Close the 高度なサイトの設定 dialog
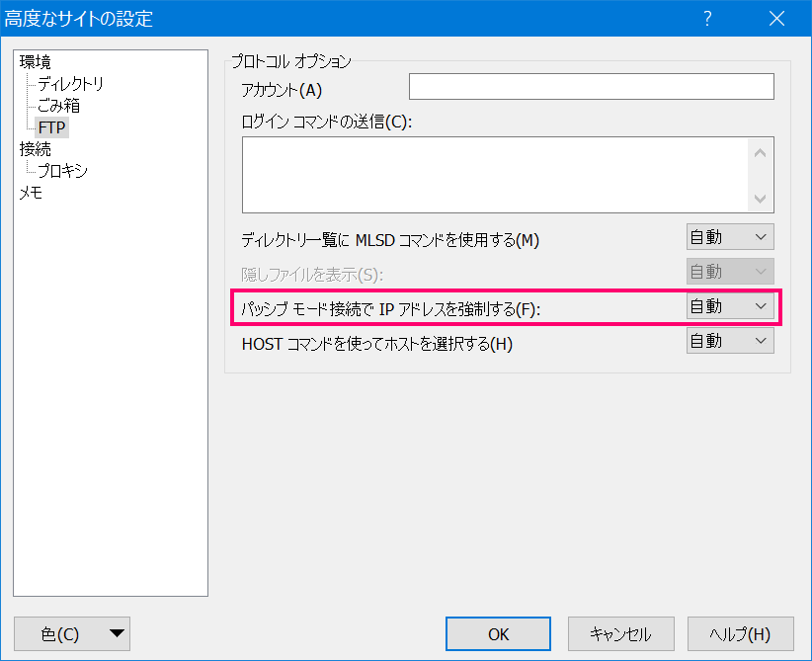The height and width of the screenshot is (661, 812). 776,19
